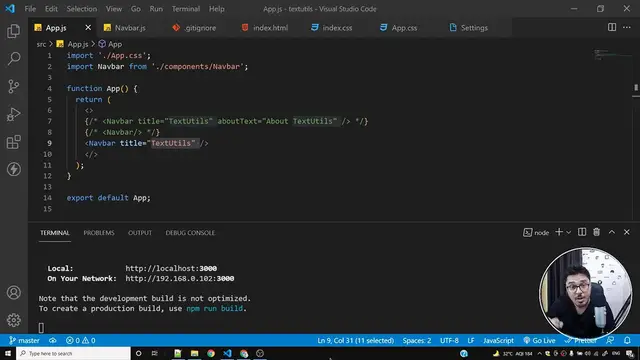Open the Extensions view
The width and height of the screenshot is (640, 360).
tap(13, 142)
